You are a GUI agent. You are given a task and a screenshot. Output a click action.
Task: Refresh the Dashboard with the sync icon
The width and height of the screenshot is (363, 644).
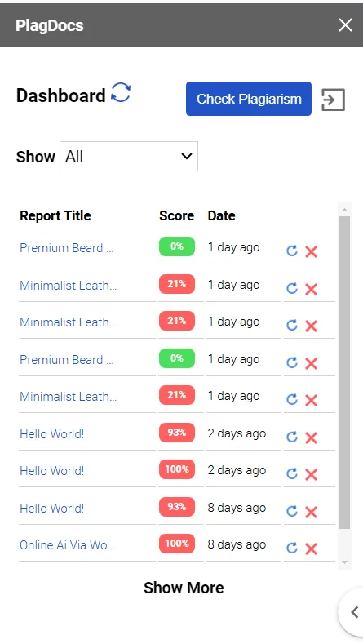pyautogui.click(x=121, y=92)
